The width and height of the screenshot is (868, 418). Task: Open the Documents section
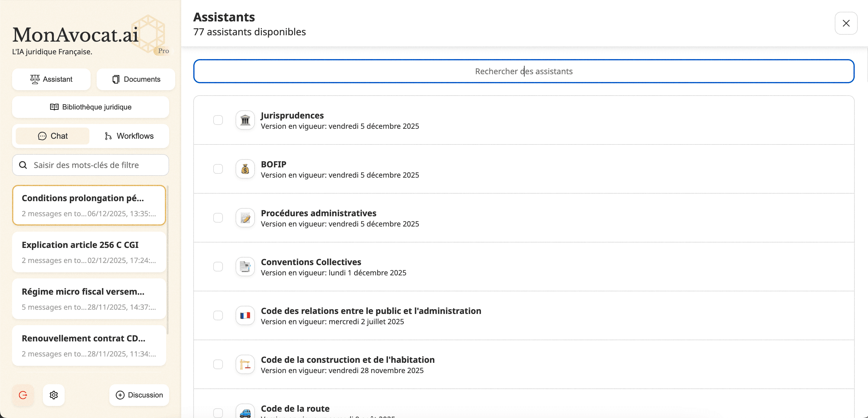[x=136, y=79]
